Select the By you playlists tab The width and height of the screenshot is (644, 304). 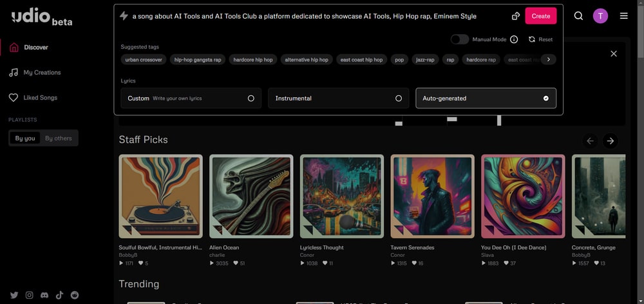coord(25,138)
